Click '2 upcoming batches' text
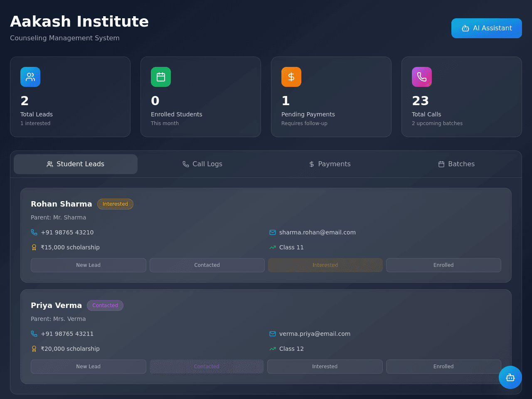Image resolution: width=532 pixels, height=399 pixels. (x=437, y=123)
